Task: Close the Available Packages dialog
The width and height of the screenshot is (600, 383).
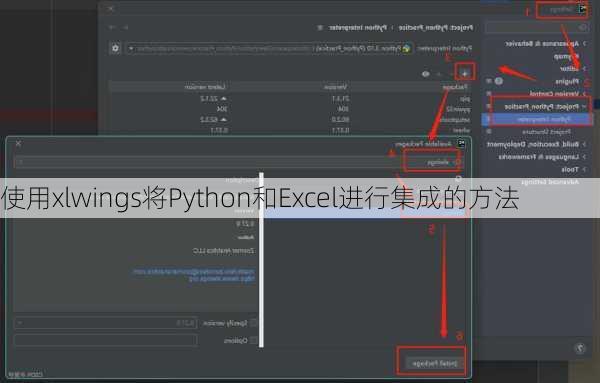Action: (x=18, y=143)
